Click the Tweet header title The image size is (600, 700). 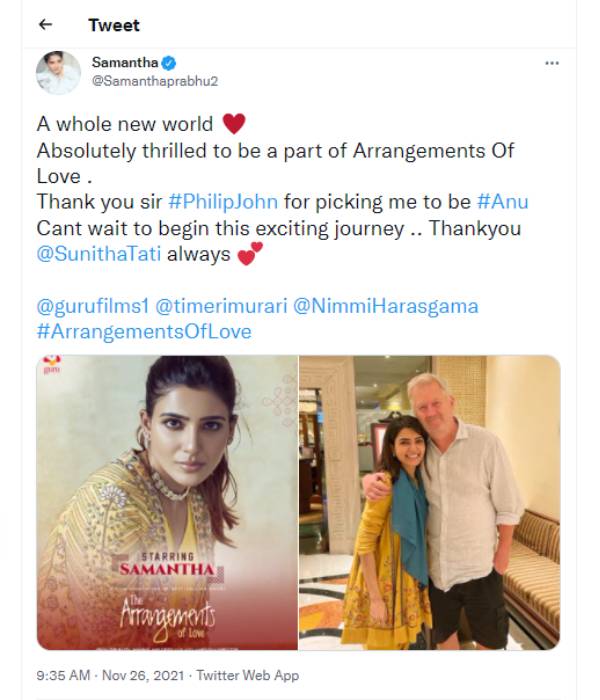click(114, 25)
